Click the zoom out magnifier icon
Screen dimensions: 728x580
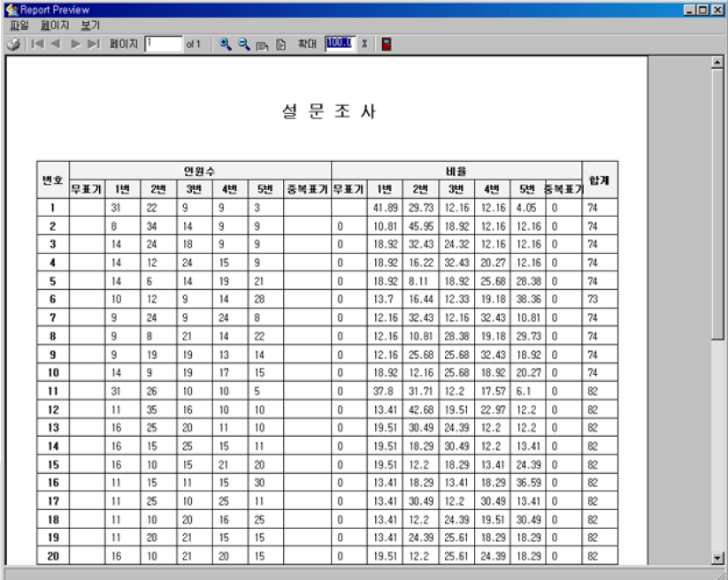[x=244, y=44]
